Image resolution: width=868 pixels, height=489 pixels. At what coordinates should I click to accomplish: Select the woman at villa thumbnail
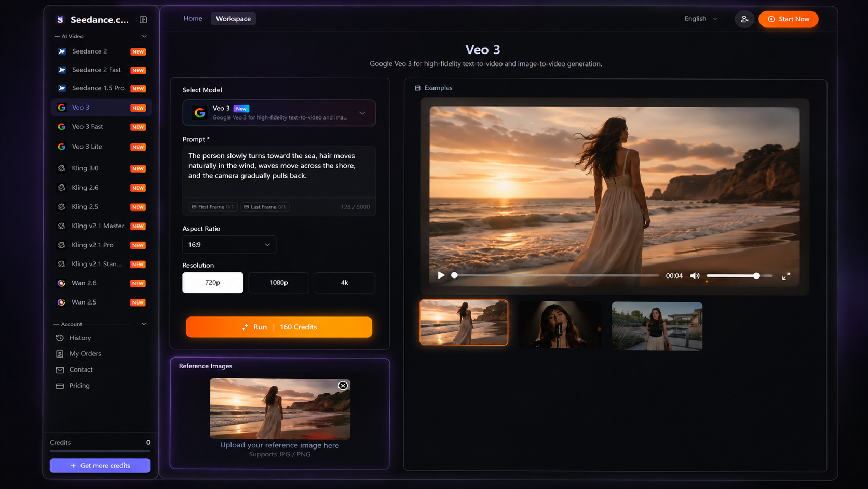(657, 326)
